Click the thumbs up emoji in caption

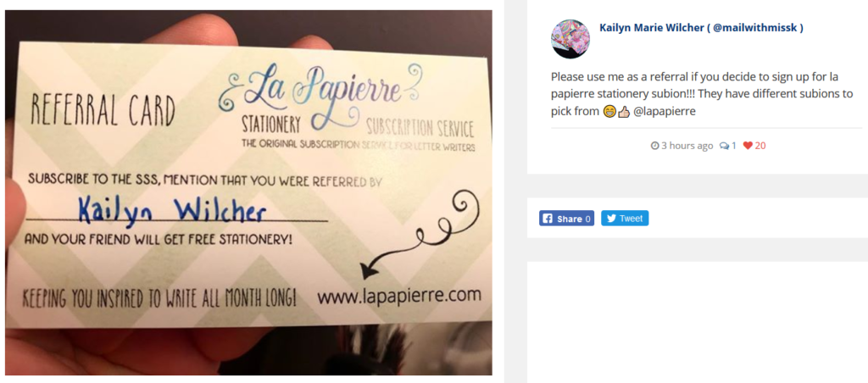coord(624,111)
